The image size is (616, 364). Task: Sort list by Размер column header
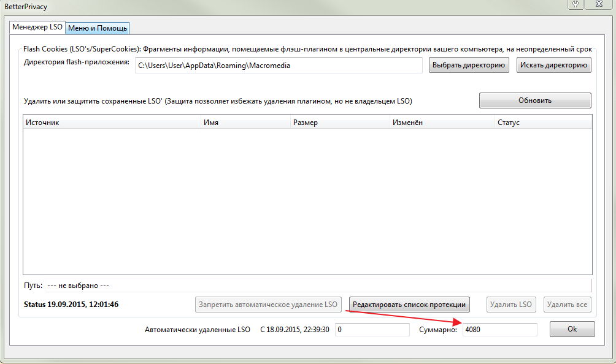pyautogui.click(x=341, y=123)
